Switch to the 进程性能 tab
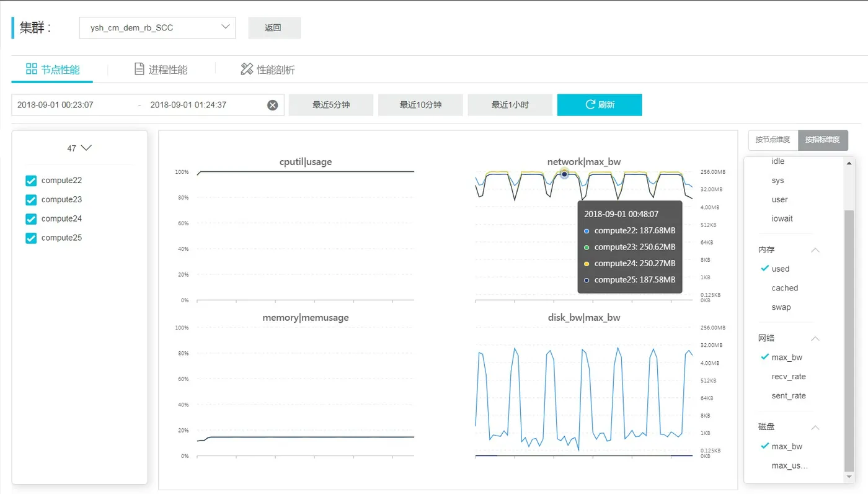Screen dimensions: 868x494 (161, 70)
